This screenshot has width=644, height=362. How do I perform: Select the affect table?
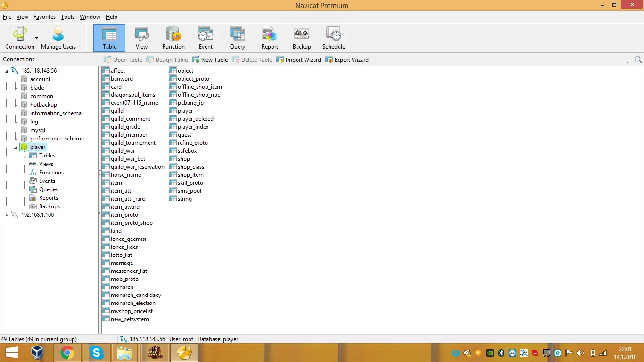118,71
